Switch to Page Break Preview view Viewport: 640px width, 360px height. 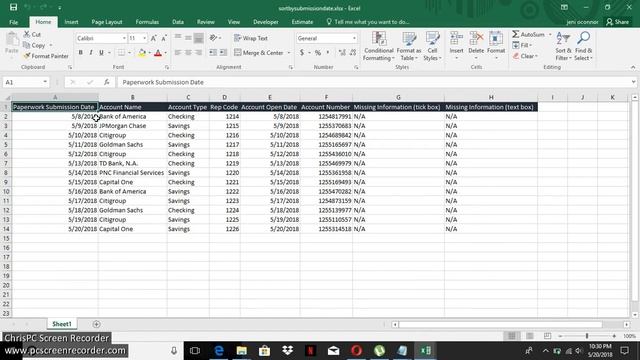pyautogui.click(x=547, y=336)
